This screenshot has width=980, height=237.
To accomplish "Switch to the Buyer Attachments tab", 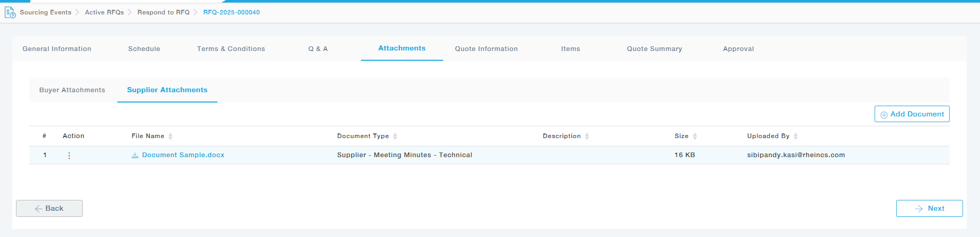I will tap(72, 90).
